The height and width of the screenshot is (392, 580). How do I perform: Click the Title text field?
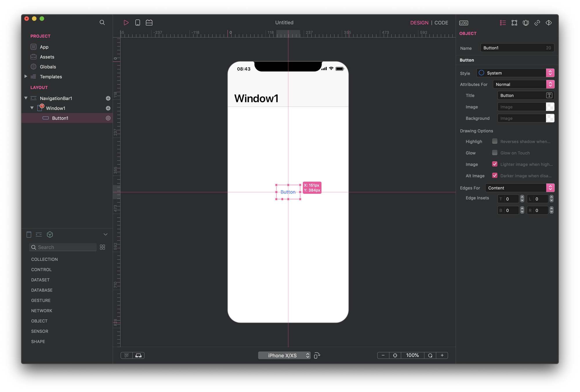(x=521, y=96)
